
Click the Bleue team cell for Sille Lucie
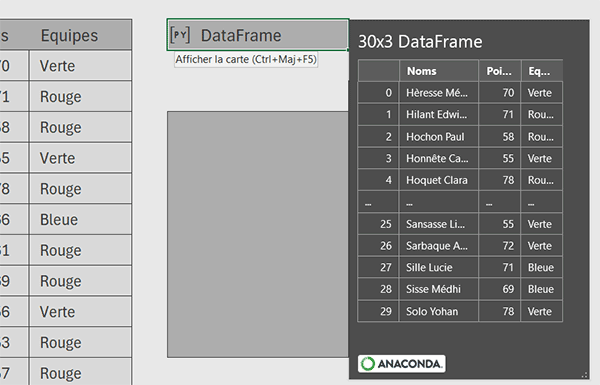pos(541,268)
